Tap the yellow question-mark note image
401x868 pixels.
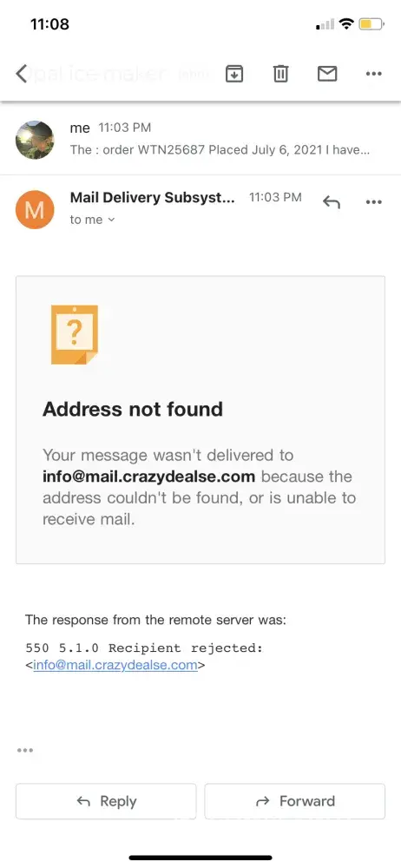click(75, 334)
